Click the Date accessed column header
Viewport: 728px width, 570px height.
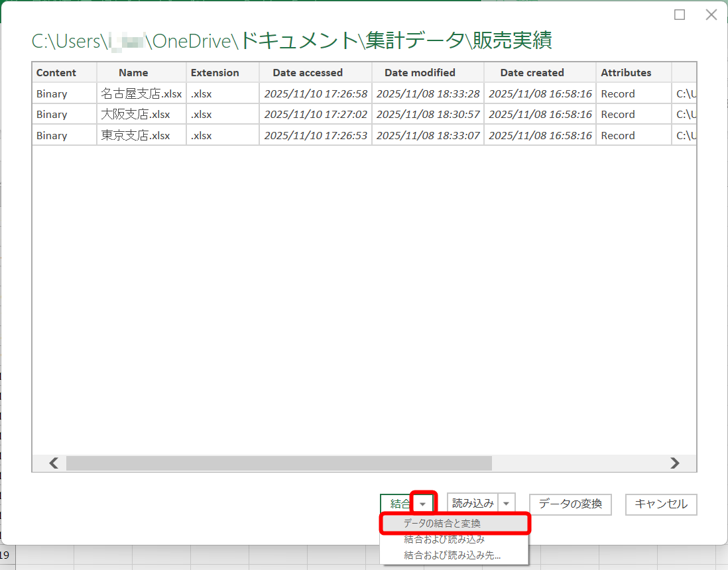click(x=315, y=72)
